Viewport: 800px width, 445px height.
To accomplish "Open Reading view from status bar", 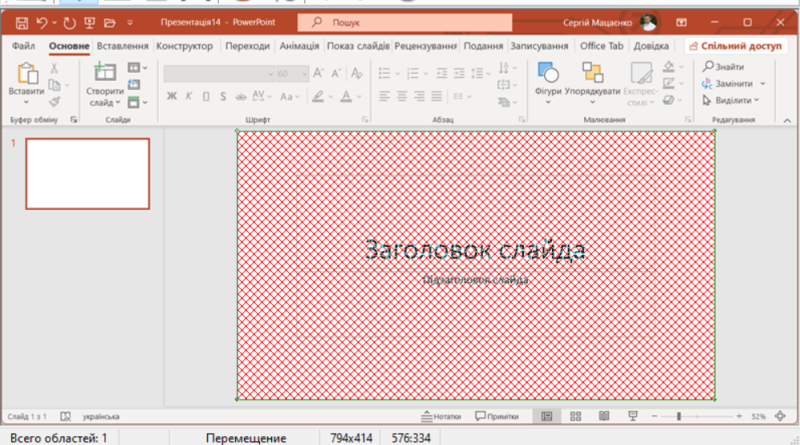I will click(603, 416).
